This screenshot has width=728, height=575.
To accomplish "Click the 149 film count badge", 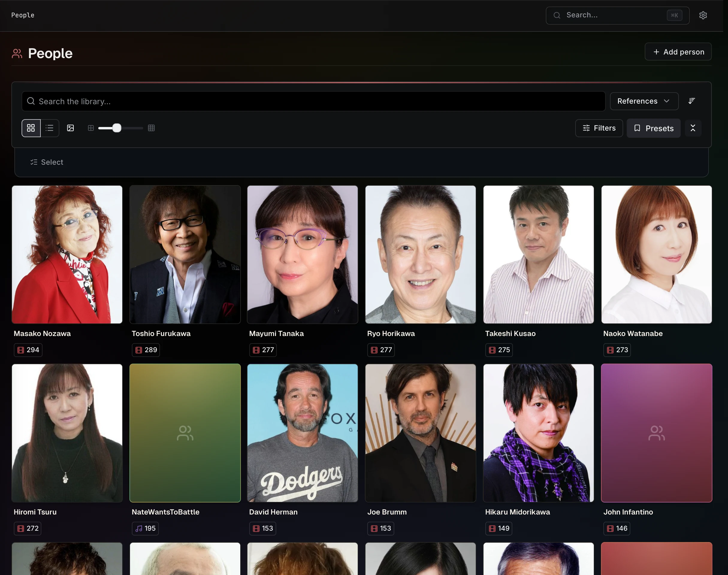I will [x=499, y=528].
